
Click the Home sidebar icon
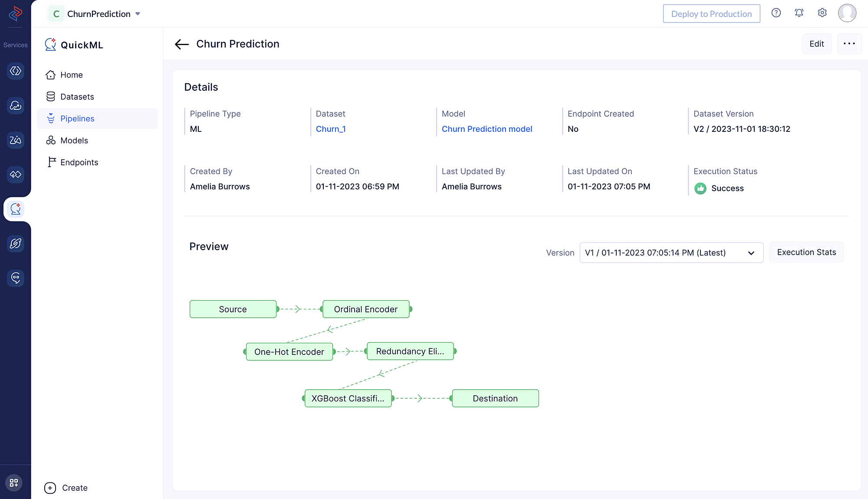[x=70, y=75]
